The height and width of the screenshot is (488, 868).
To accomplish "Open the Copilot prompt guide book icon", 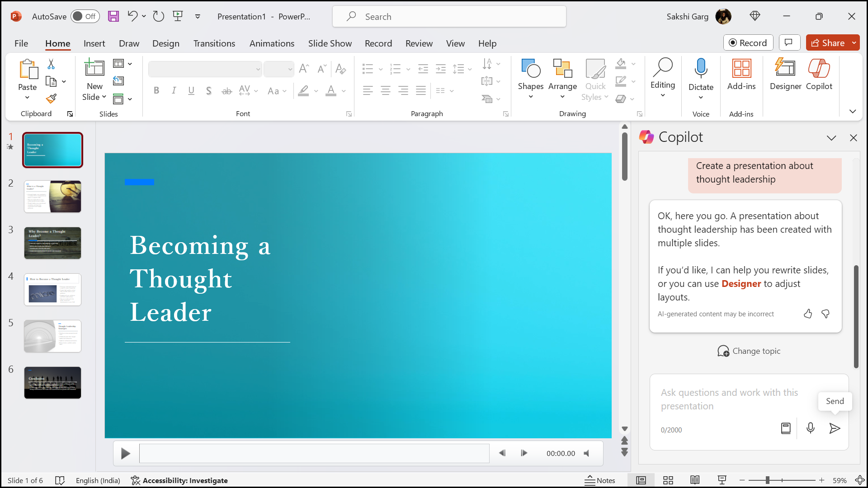I will (x=786, y=428).
